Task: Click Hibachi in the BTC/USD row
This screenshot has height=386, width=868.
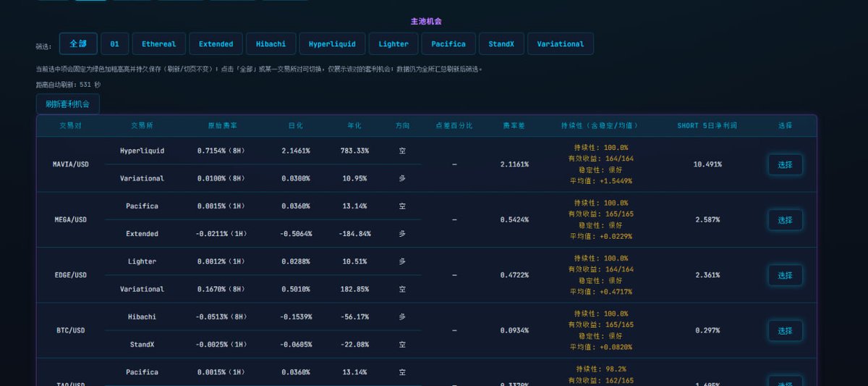Action: pyautogui.click(x=142, y=316)
